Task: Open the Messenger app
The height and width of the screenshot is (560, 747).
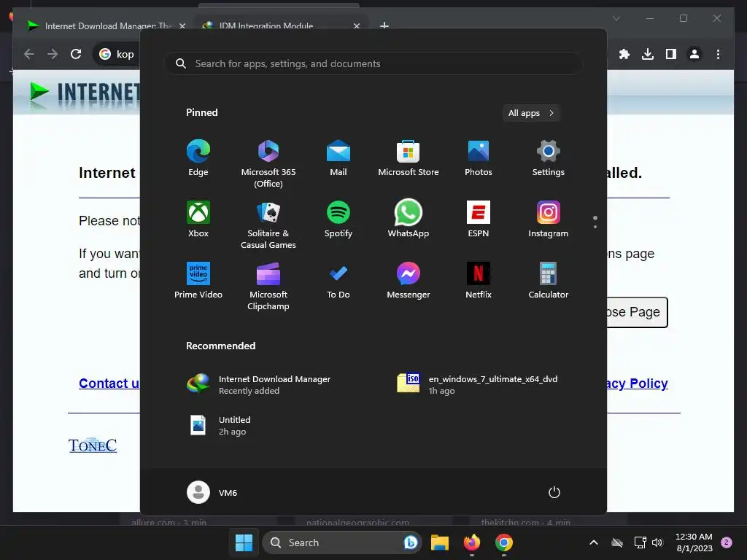Action: click(x=409, y=281)
